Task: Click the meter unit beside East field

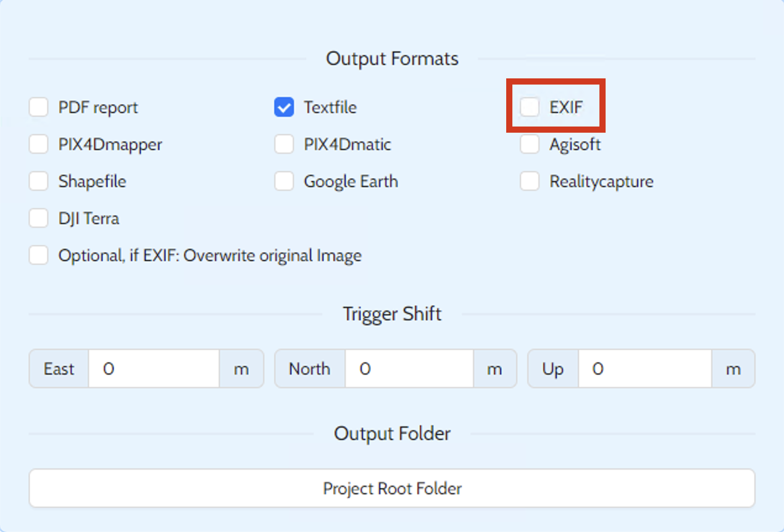Action: tap(241, 369)
